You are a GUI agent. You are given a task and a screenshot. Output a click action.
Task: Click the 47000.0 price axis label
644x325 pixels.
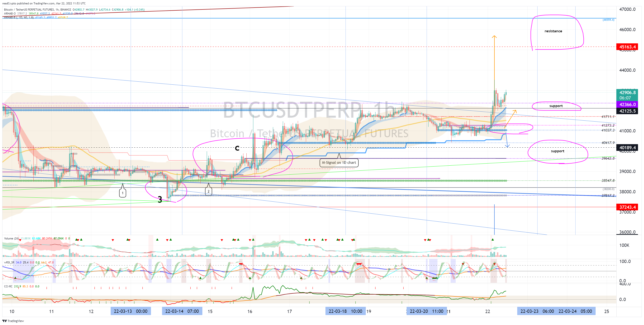627,9
